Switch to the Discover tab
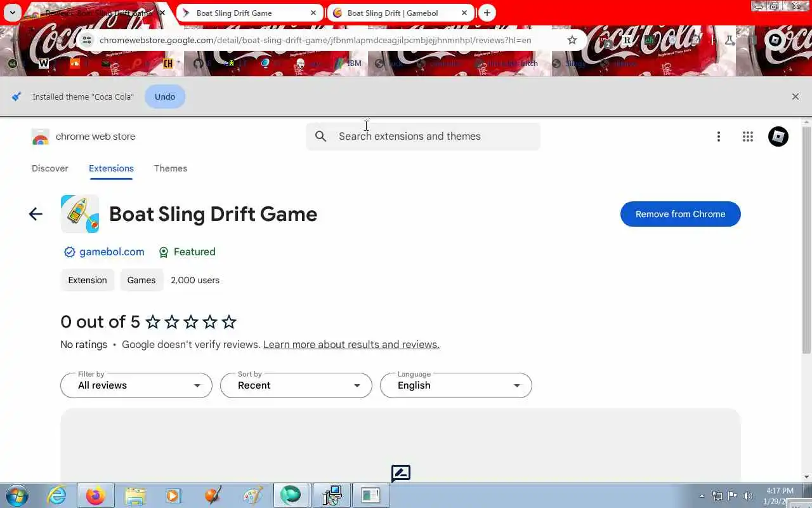This screenshot has width=812, height=508. click(x=50, y=168)
